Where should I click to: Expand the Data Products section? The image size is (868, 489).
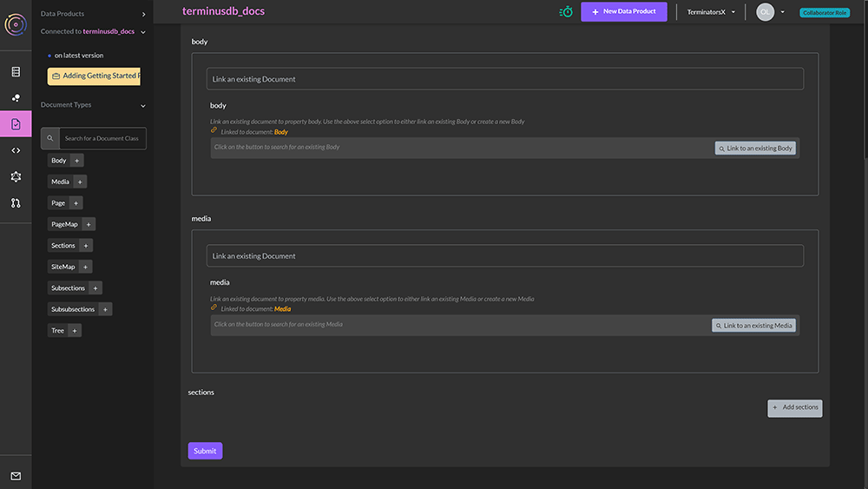pyautogui.click(x=143, y=14)
